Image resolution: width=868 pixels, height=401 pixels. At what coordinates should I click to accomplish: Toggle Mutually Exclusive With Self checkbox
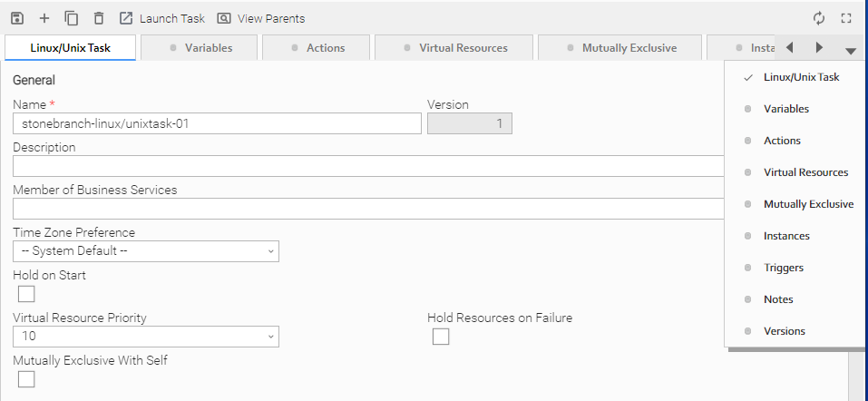click(x=26, y=379)
